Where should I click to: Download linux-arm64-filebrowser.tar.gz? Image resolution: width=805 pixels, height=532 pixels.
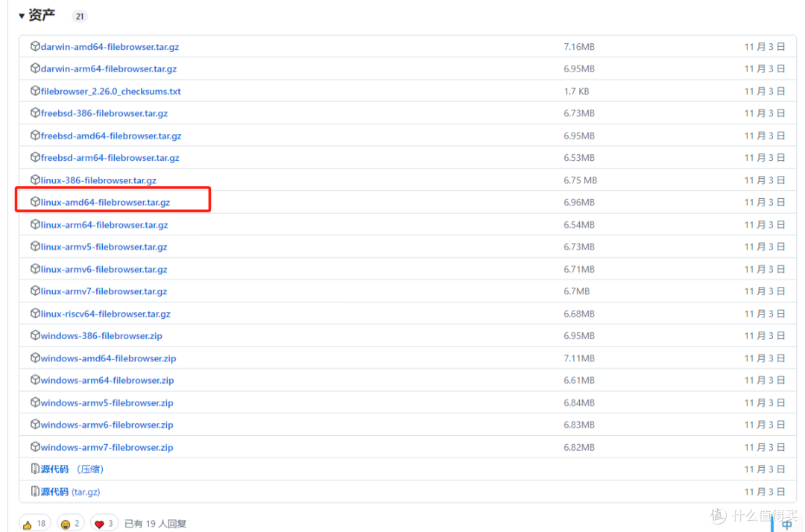pos(104,225)
